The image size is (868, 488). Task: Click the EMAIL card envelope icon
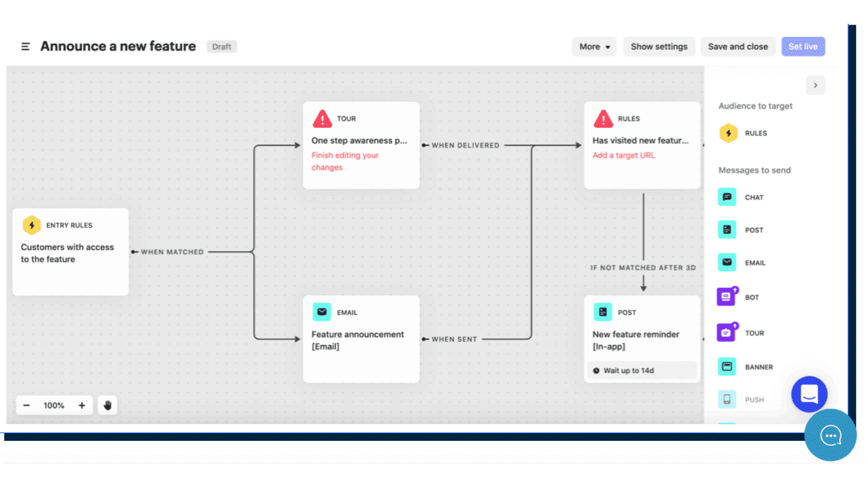pos(322,312)
